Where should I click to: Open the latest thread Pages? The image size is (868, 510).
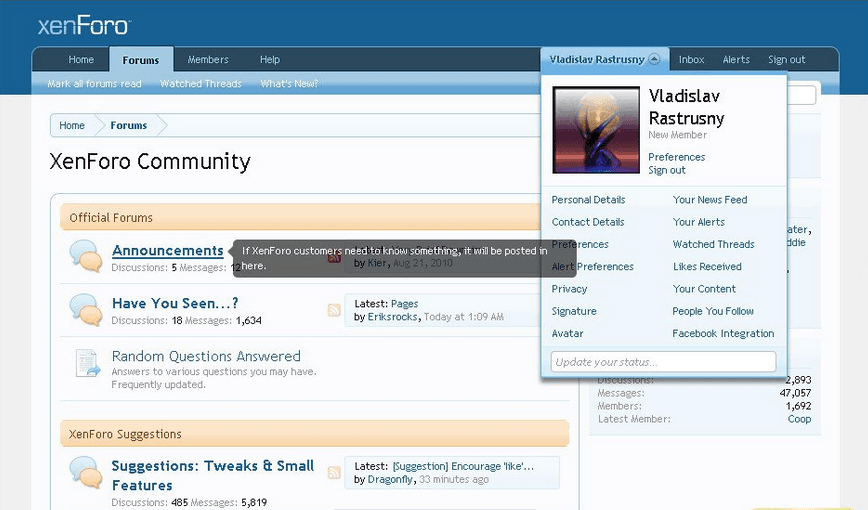click(405, 304)
